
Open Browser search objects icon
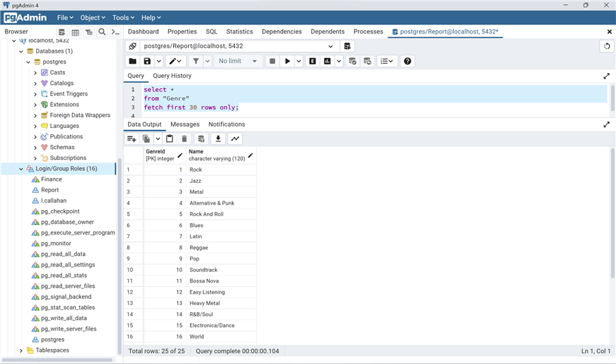click(x=102, y=31)
